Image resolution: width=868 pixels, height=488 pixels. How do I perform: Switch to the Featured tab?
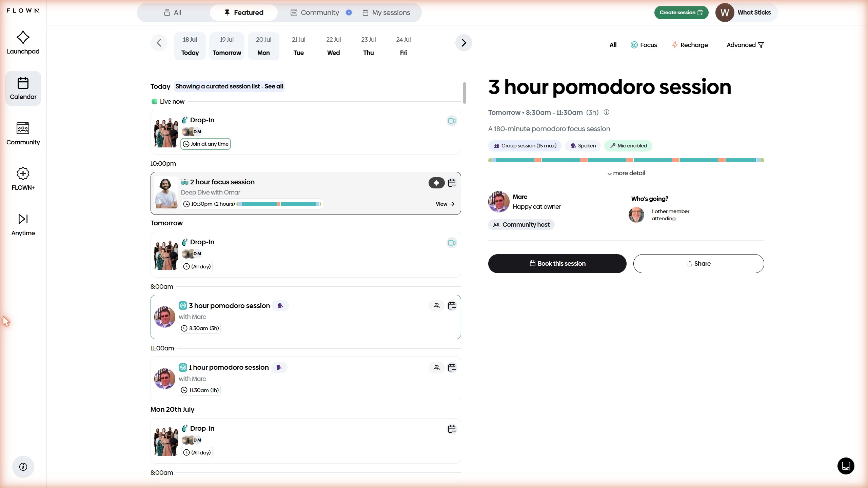244,13
